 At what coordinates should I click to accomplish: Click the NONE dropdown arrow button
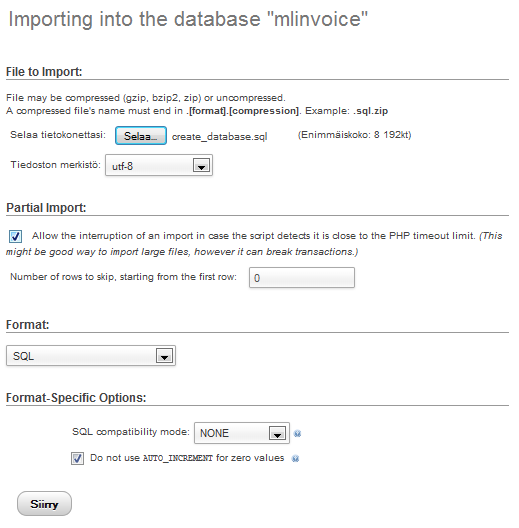tap(278, 433)
